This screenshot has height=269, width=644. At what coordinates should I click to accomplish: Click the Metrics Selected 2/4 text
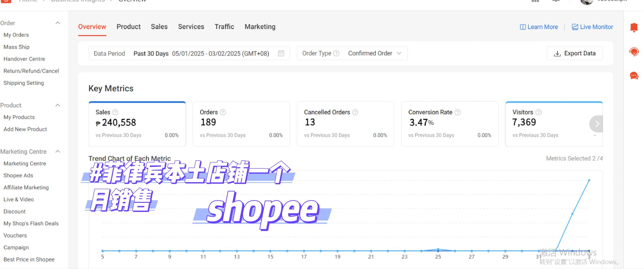click(574, 158)
